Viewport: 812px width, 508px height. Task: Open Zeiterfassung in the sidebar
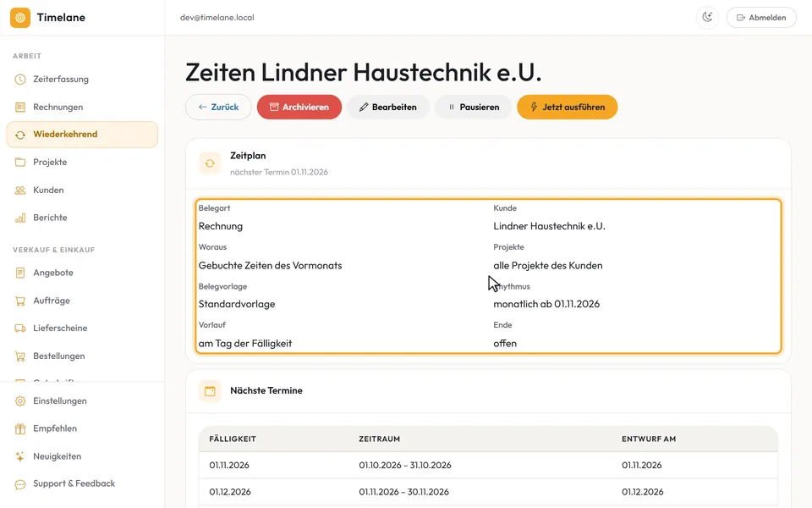82,80
